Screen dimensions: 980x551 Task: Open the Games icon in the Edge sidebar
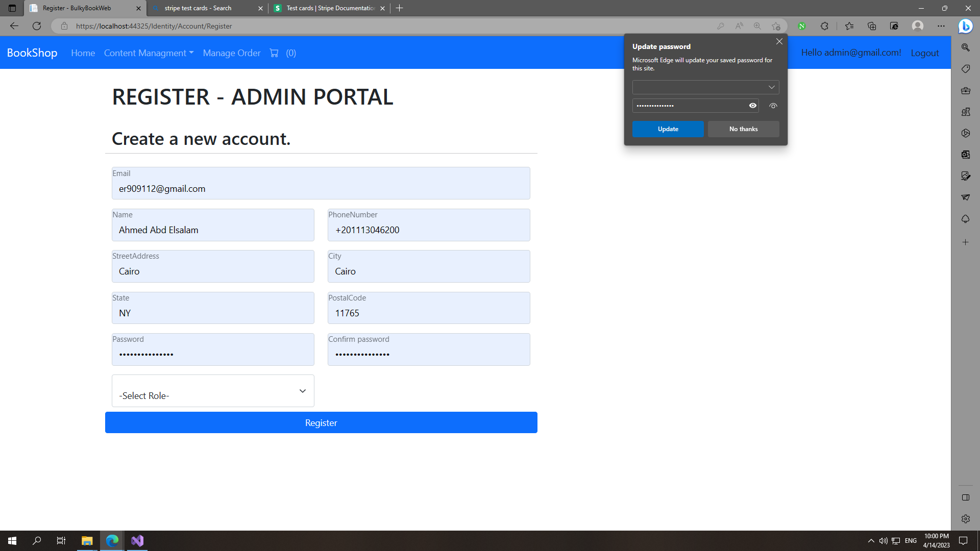(966, 112)
